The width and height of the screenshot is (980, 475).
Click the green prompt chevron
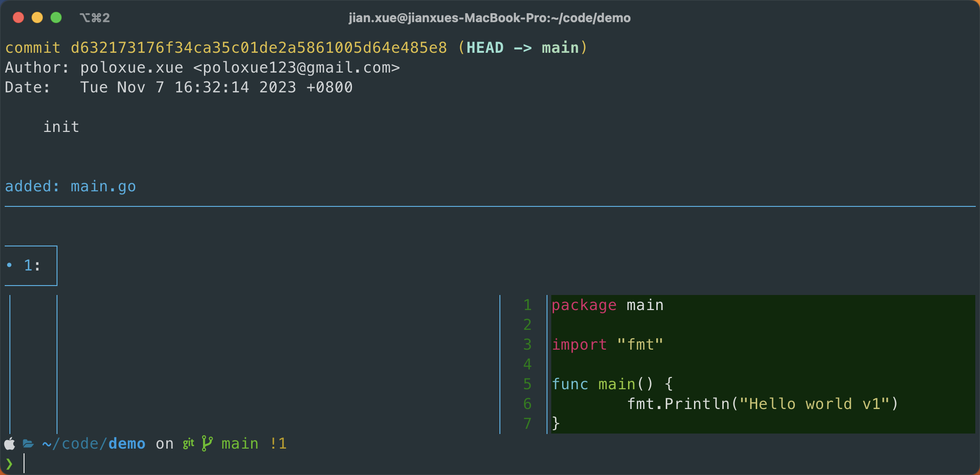tap(9, 464)
